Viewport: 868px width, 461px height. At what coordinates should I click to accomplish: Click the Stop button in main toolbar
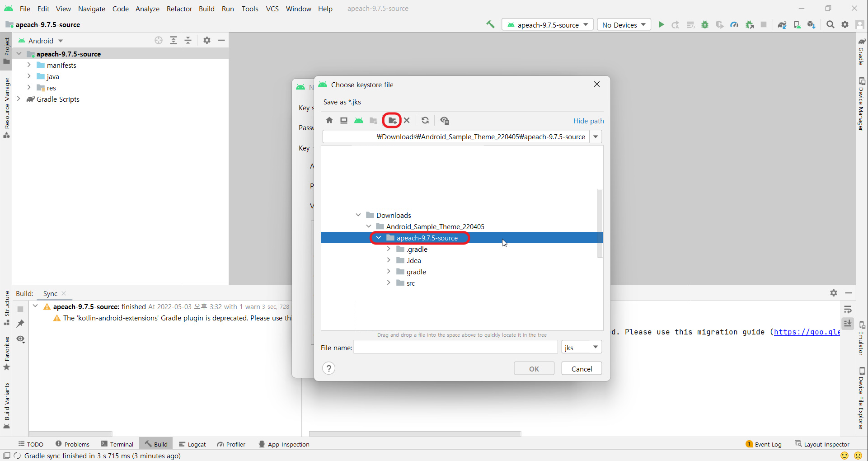coord(764,25)
